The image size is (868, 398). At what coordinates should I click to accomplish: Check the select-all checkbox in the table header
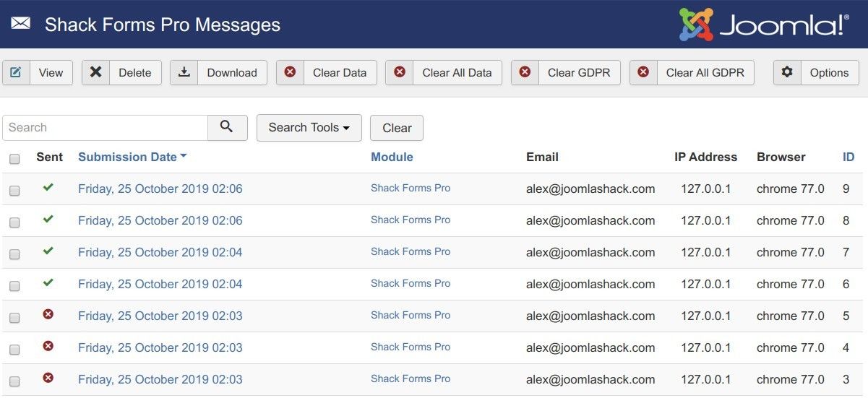14,158
